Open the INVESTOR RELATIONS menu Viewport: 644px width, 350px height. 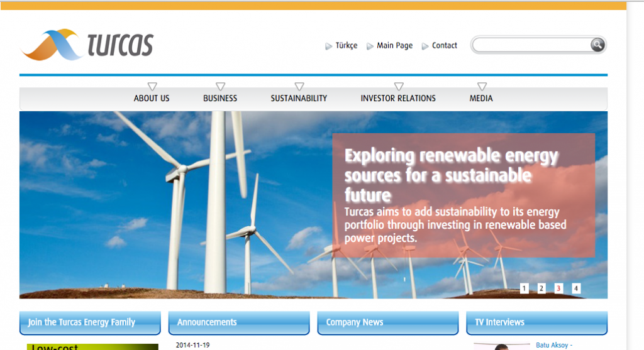coord(398,99)
